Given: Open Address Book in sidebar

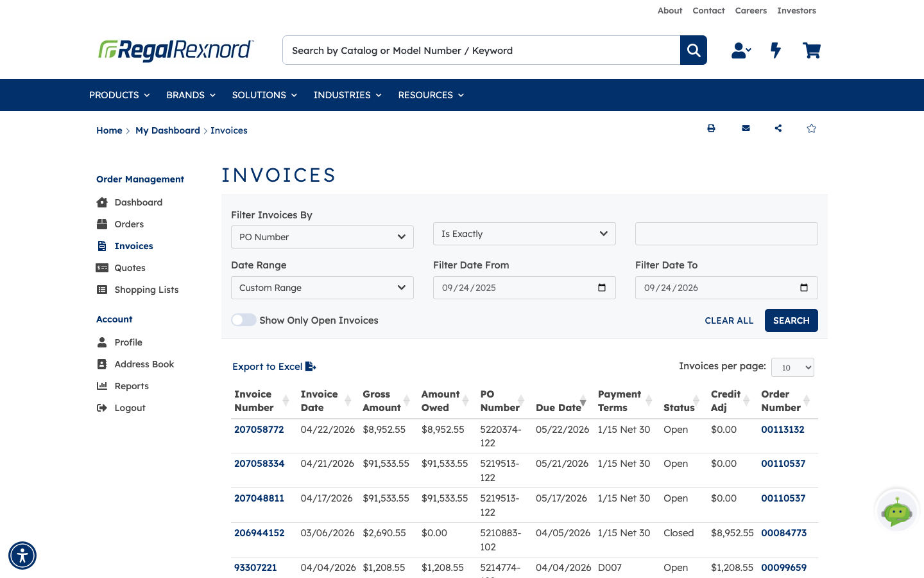Looking at the screenshot, I should pyautogui.click(x=144, y=364).
